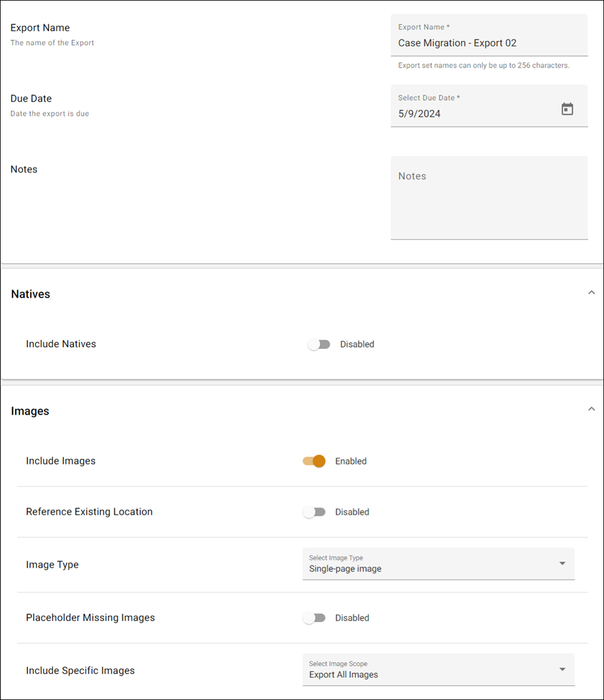Click the collapse chevron on the Images section
Viewport: 604px width, 700px height.
pos(591,409)
